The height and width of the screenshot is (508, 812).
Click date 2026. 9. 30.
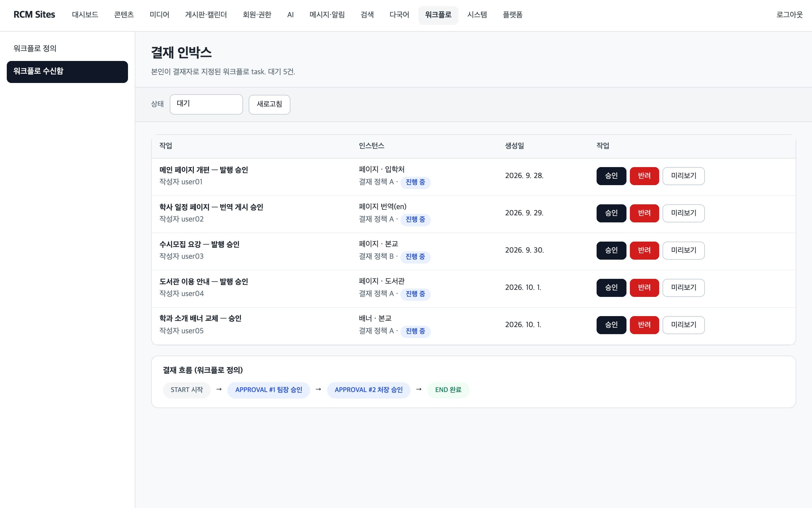click(x=524, y=251)
